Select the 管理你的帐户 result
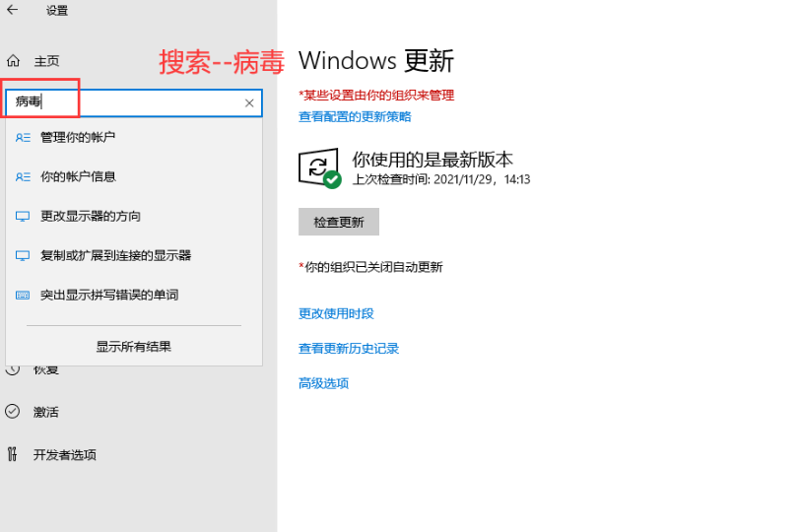 pos(134,137)
